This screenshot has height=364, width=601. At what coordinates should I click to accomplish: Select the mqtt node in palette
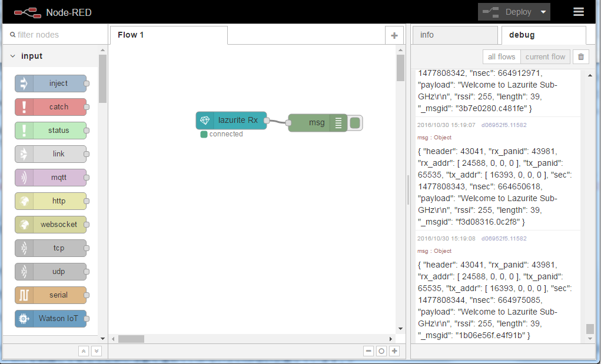pos(51,178)
